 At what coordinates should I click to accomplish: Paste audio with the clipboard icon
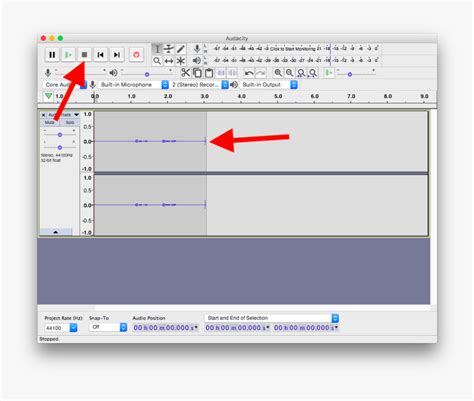tap(209, 73)
